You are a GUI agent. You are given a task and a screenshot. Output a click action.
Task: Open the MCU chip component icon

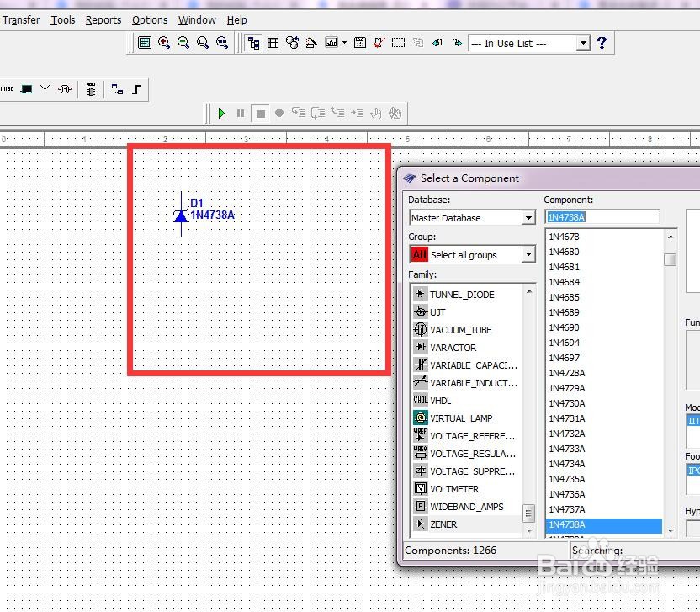click(x=91, y=89)
